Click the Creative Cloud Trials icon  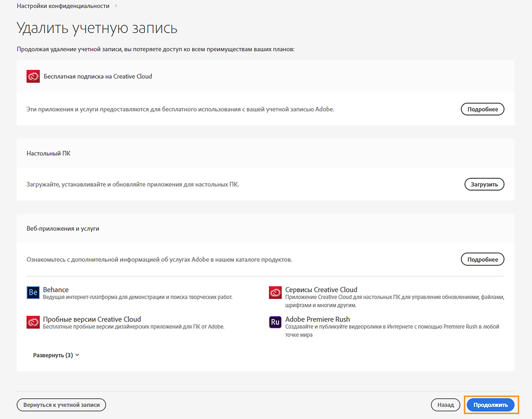click(x=33, y=322)
